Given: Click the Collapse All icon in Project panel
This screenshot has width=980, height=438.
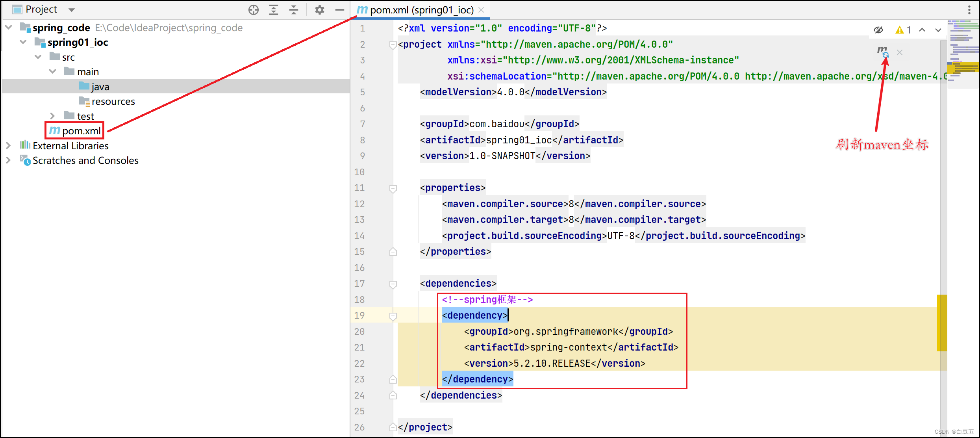Looking at the screenshot, I should click(x=294, y=10).
